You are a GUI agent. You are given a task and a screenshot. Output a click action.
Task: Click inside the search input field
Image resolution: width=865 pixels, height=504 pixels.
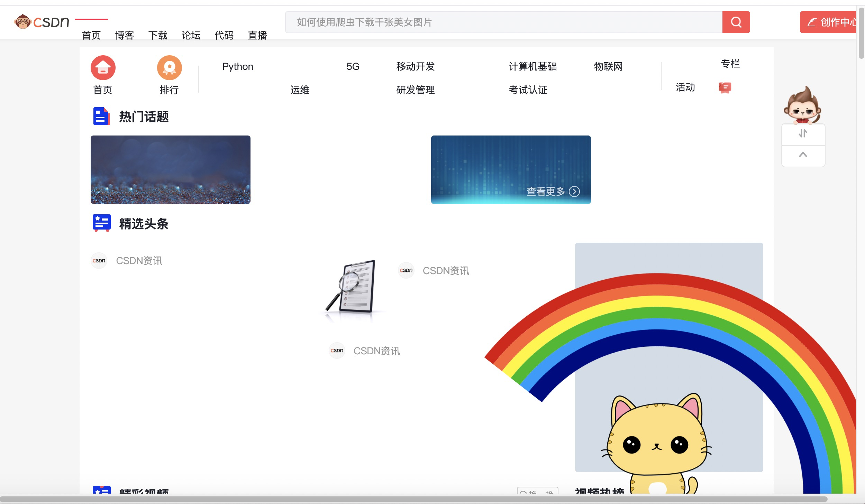click(x=484, y=22)
